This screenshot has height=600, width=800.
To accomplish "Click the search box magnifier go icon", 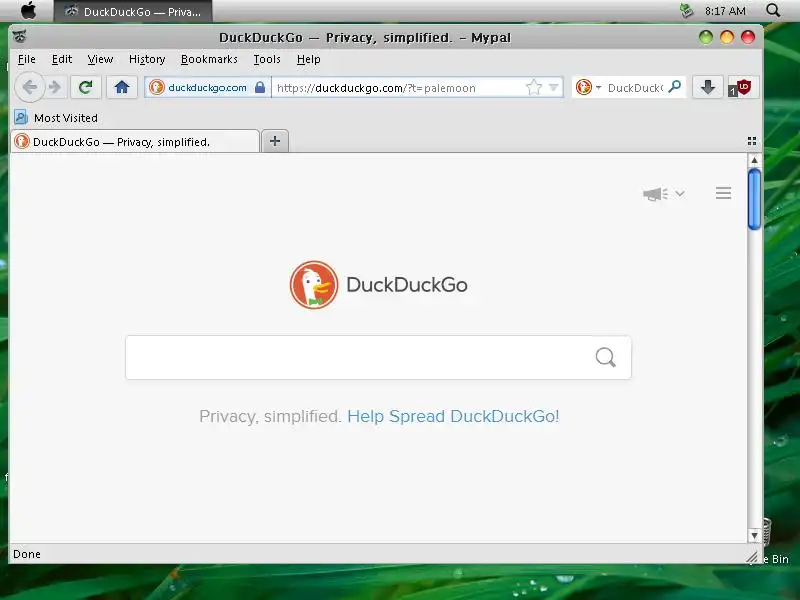I will (674, 87).
